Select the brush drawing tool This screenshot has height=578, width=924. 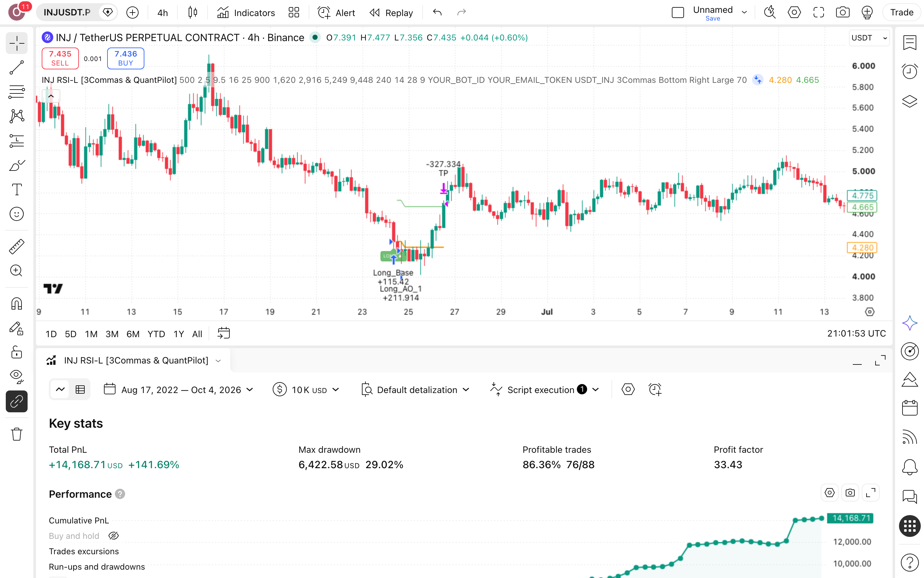click(x=16, y=165)
